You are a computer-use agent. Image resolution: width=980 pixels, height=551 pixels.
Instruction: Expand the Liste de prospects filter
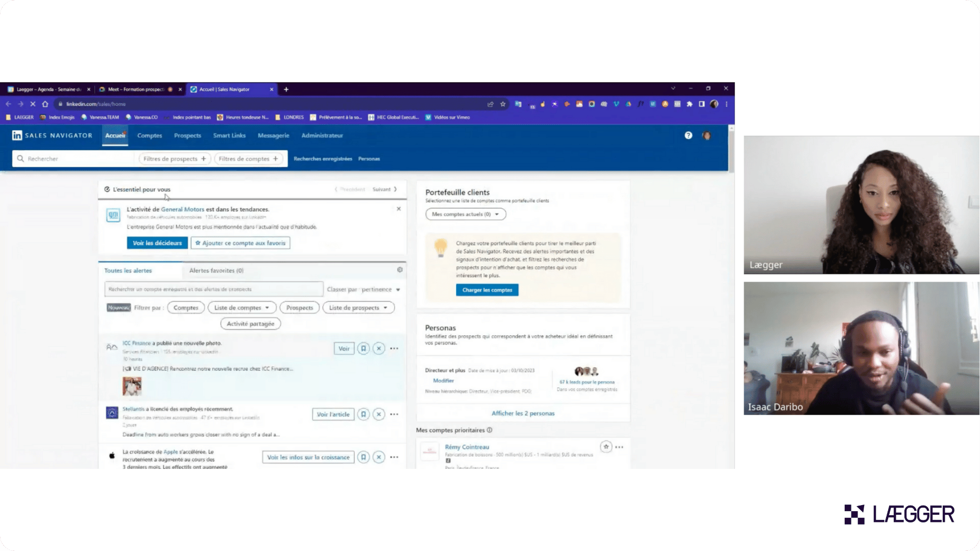(x=358, y=308)
